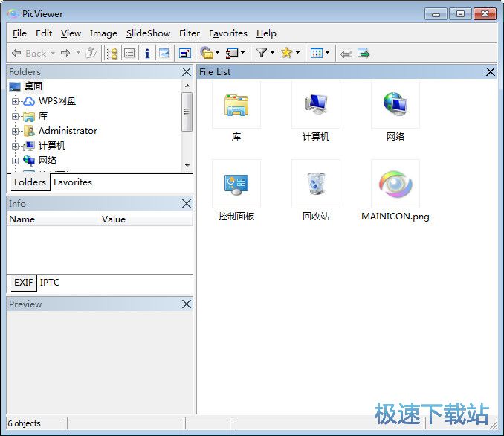Click the favorites star icon
Image resolution: width=504 pixels, height=436 pixels.
[x=286, y=53]
